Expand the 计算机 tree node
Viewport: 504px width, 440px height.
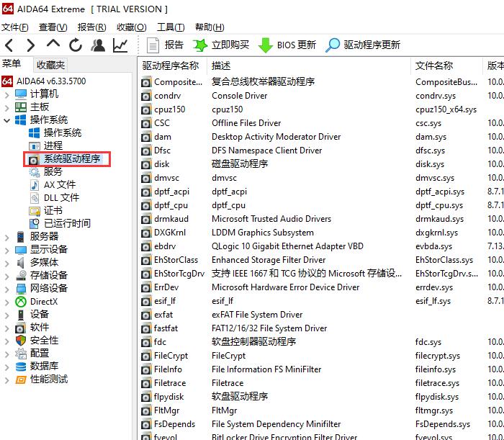6,95
